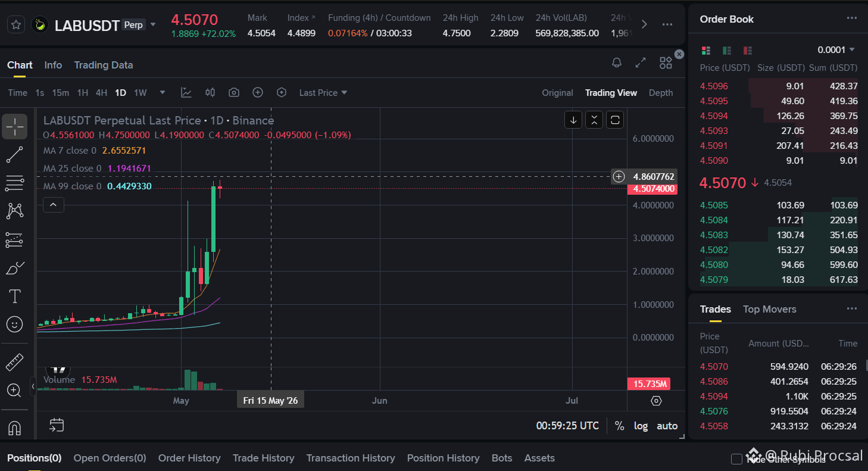This screenshot has width=868, height=471.
Task: Open the Open Orders(0) tab
Action: (110, 458)
